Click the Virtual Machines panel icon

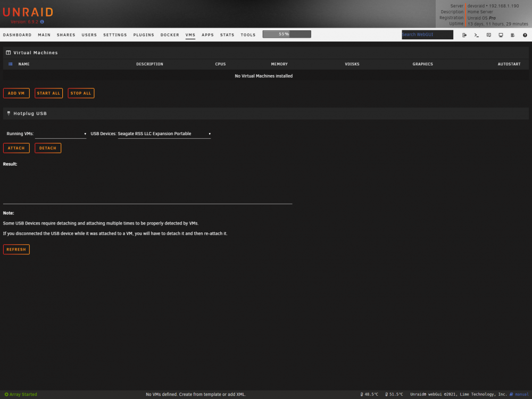click(9, 53)
